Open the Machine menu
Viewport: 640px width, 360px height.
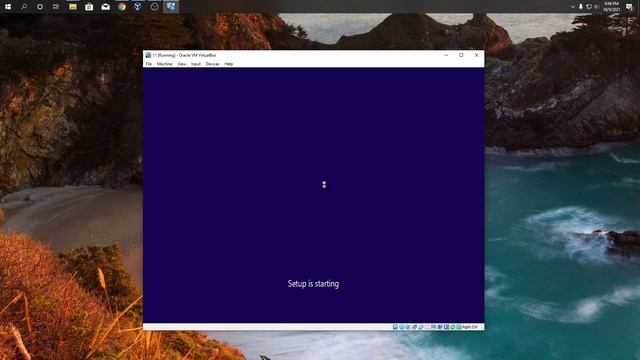pos(164,64)
